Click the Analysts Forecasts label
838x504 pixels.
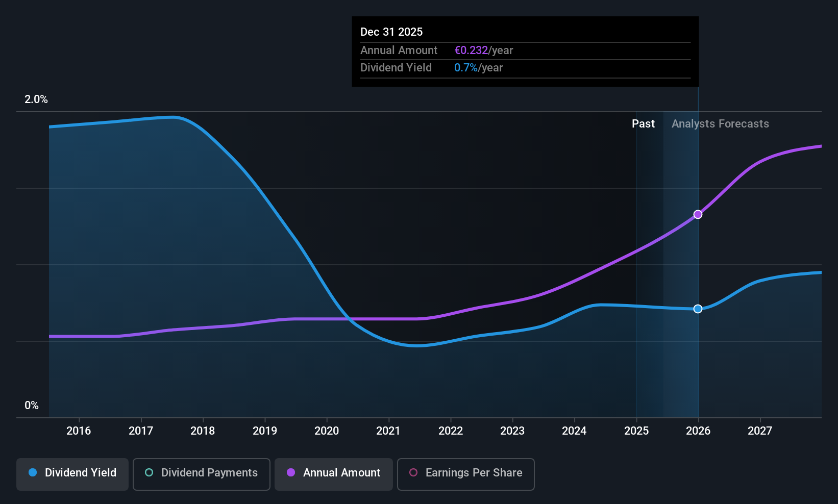pos(720,124)
